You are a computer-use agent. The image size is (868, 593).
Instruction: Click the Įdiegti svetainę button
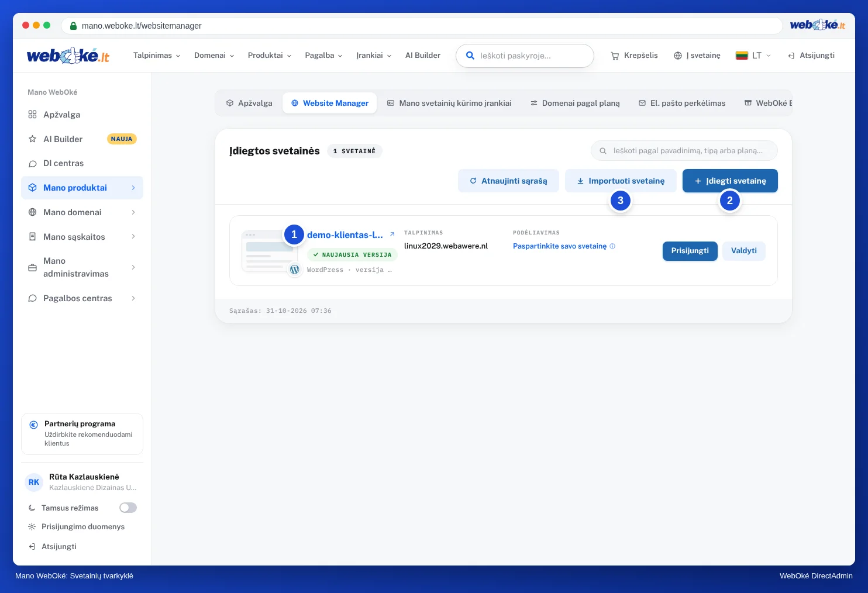(730, 181)
